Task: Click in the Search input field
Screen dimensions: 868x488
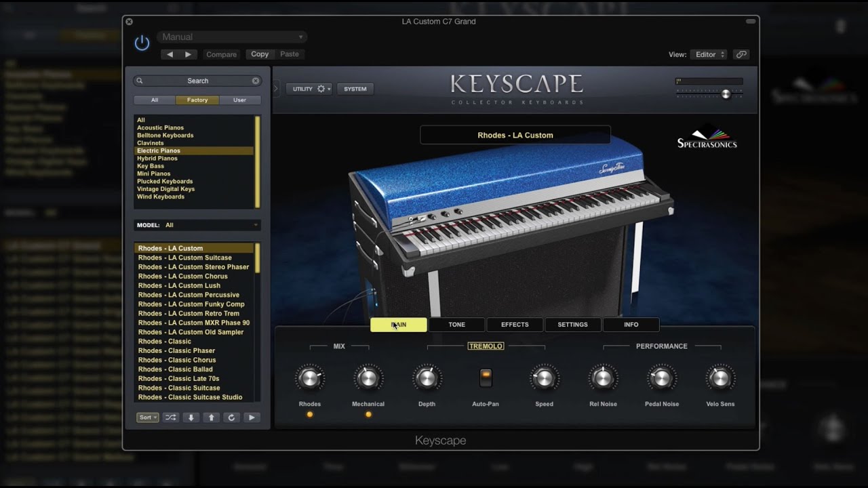Action: (197, 81)
